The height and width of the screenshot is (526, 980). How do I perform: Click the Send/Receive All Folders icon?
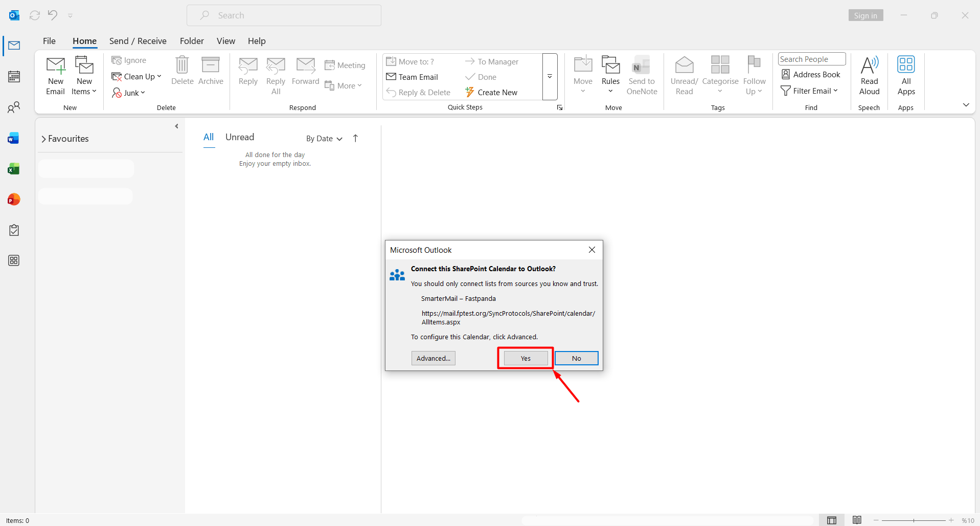[x=35, y=15]
